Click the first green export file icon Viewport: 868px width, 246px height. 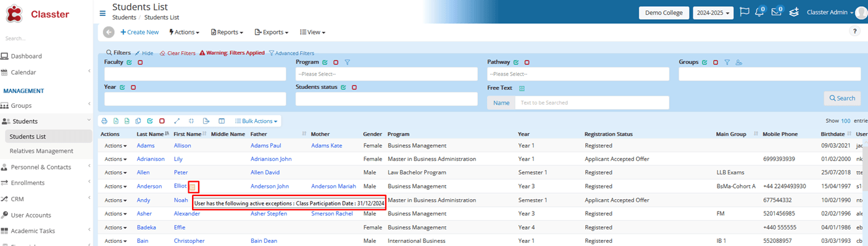pyautogui.click(x=115, y=121)
